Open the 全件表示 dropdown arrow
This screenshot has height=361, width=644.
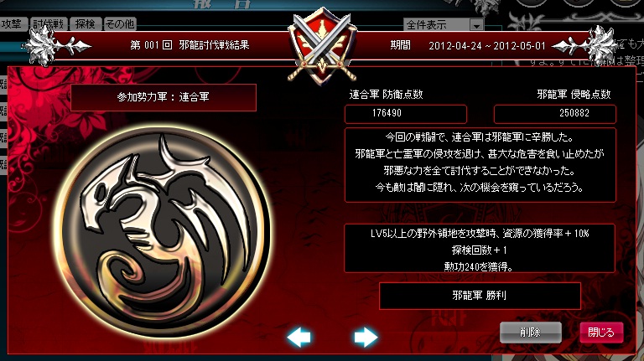tap(476, 25)
